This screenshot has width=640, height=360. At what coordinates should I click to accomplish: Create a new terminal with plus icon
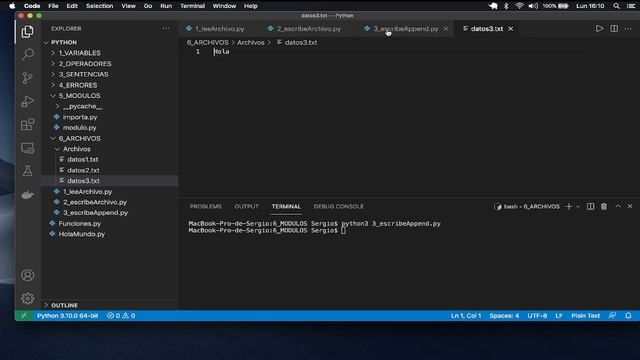pos(569,207)
